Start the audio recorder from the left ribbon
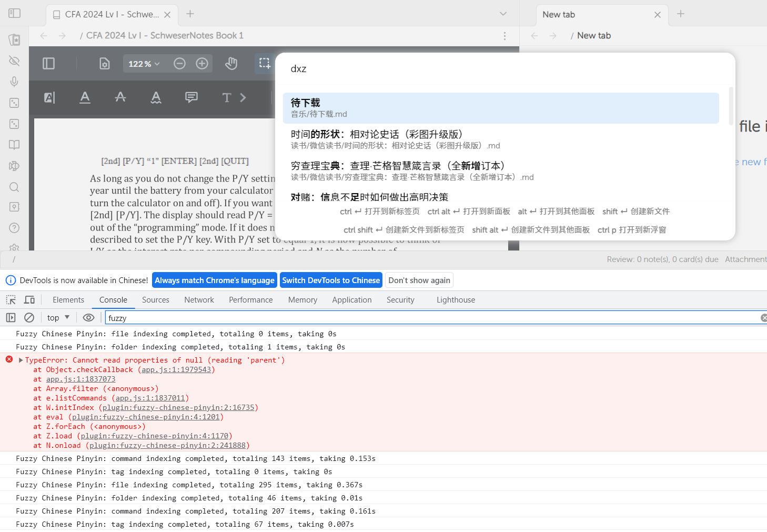The image size is (767, 532). click(x=14, y=82)
